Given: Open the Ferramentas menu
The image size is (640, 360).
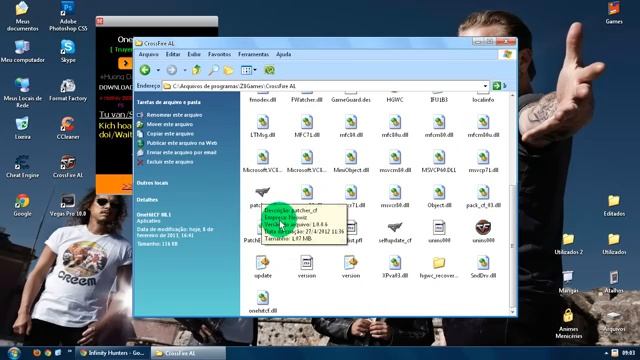Looking at the screenshot, I should click(253, 54).
